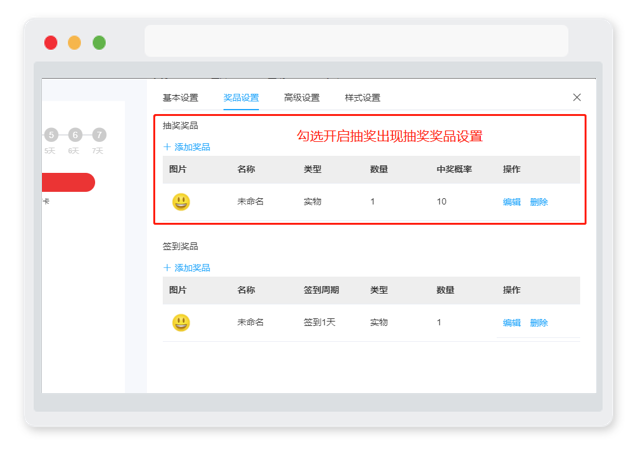Click day 7 circle in preview
Screen dimensions: 640x451
[x=99, y=135]
